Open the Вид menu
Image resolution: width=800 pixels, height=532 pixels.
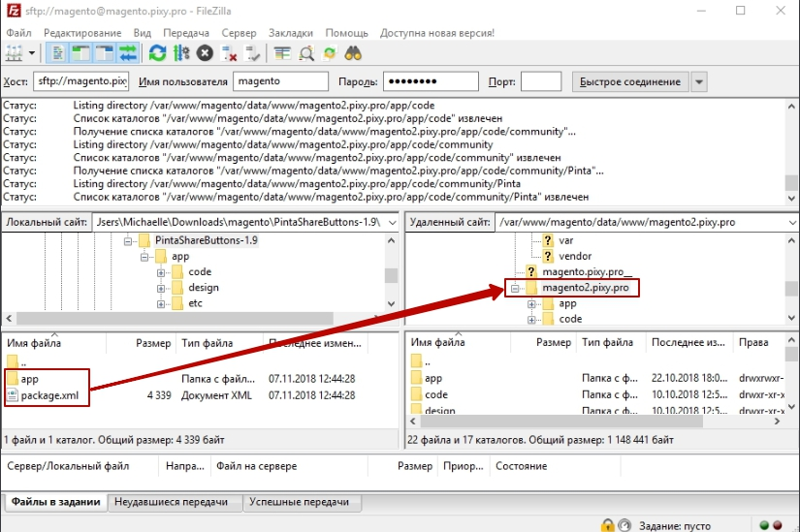tap(143, 33)
